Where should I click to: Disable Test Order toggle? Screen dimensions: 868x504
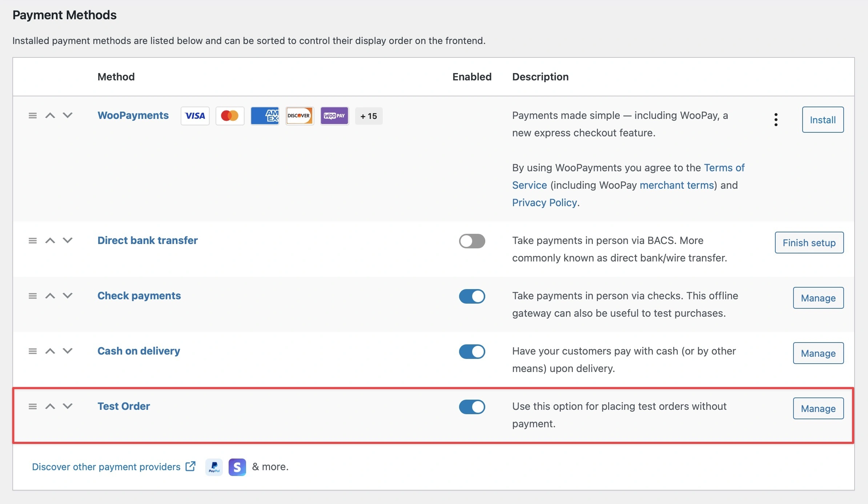tap(472, 407)
